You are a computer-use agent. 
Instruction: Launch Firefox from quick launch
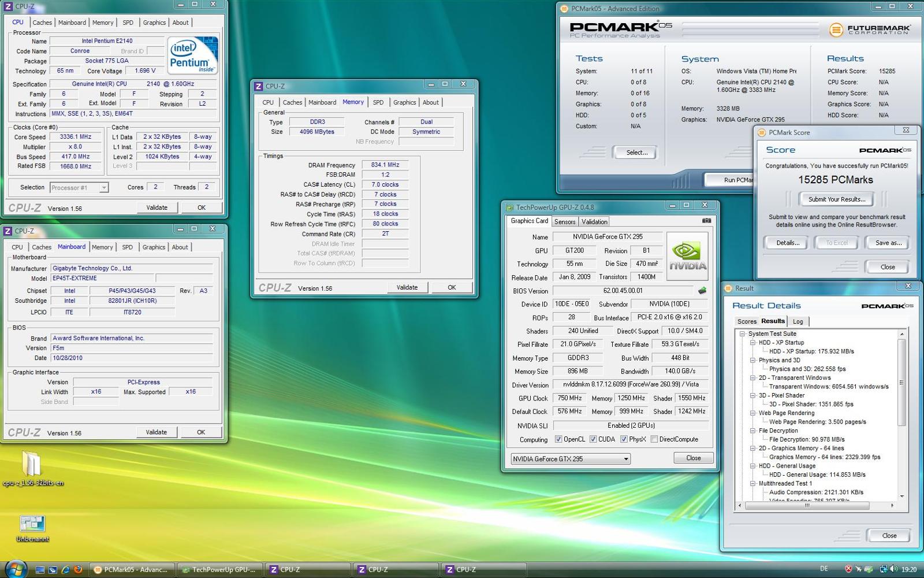(78, 569)
